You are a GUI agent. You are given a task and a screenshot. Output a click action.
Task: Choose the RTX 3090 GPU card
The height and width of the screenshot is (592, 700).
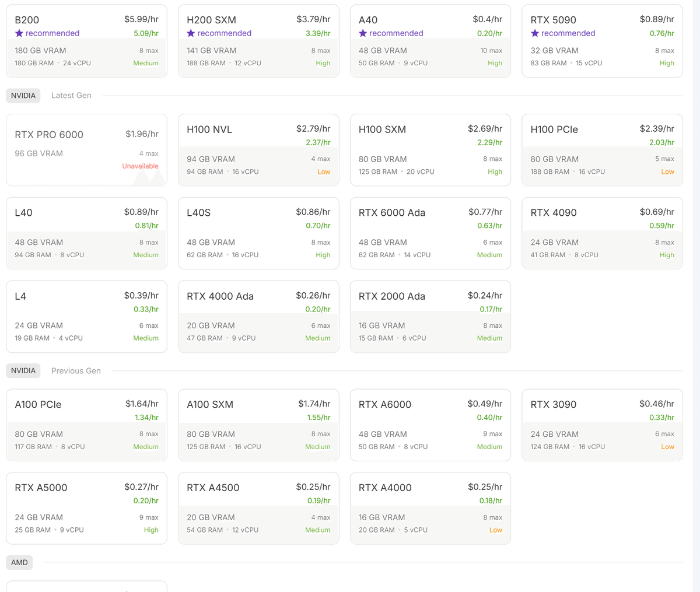pos(602,425)
